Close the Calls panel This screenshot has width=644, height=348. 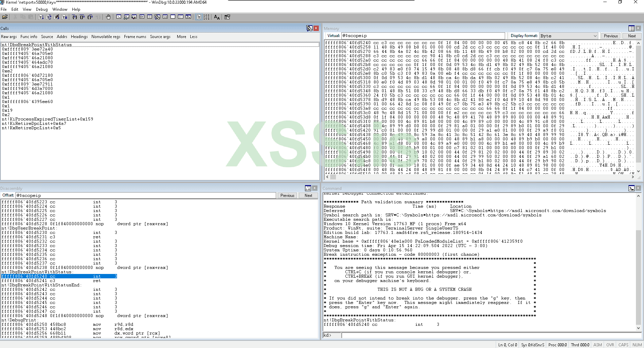pos(316,28)
